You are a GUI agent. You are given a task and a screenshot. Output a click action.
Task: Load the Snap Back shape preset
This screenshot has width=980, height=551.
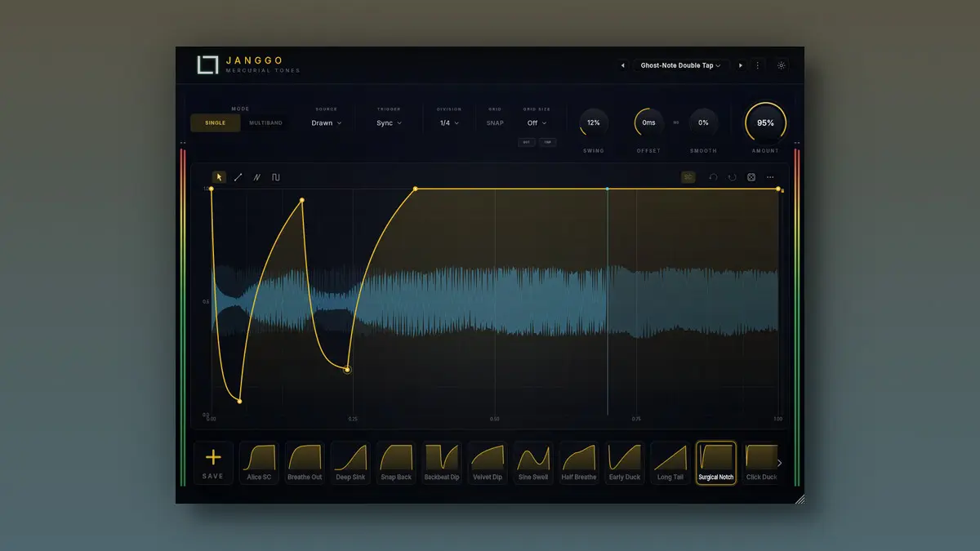[x=396, y=463]
